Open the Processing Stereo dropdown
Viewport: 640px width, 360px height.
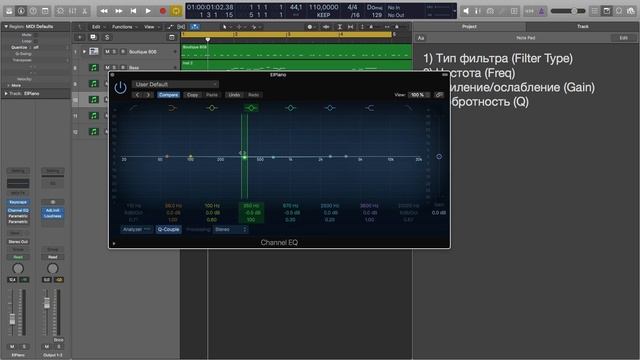point(231,229)
